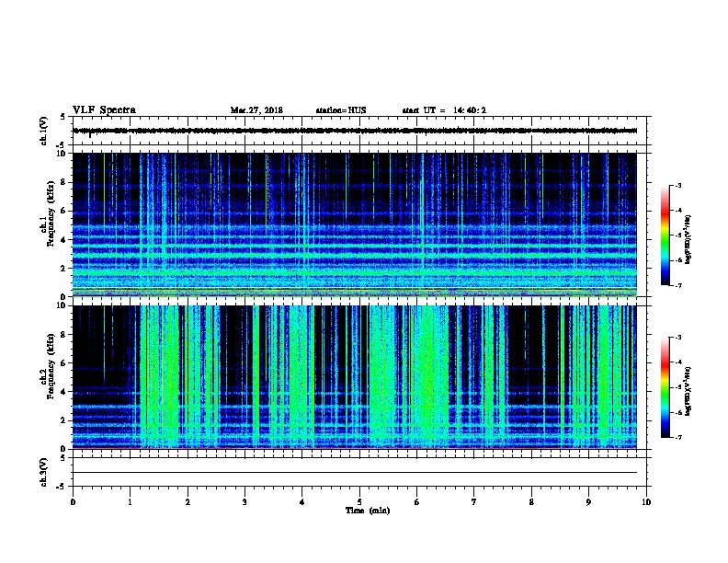The height and width of the screenshot is (563, 728).
Task: Click the "9" tick on Time axis
Action: click(588, 501)
